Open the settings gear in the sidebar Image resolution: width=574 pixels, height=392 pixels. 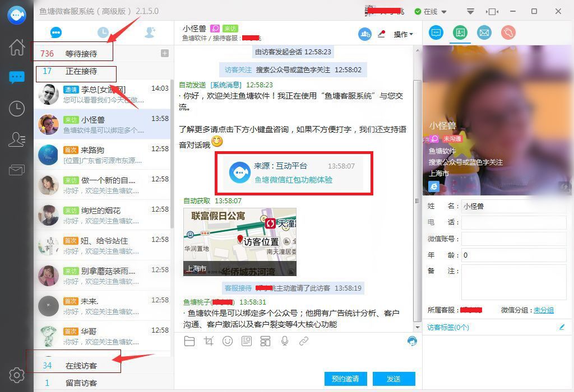(x=17, y=375)
